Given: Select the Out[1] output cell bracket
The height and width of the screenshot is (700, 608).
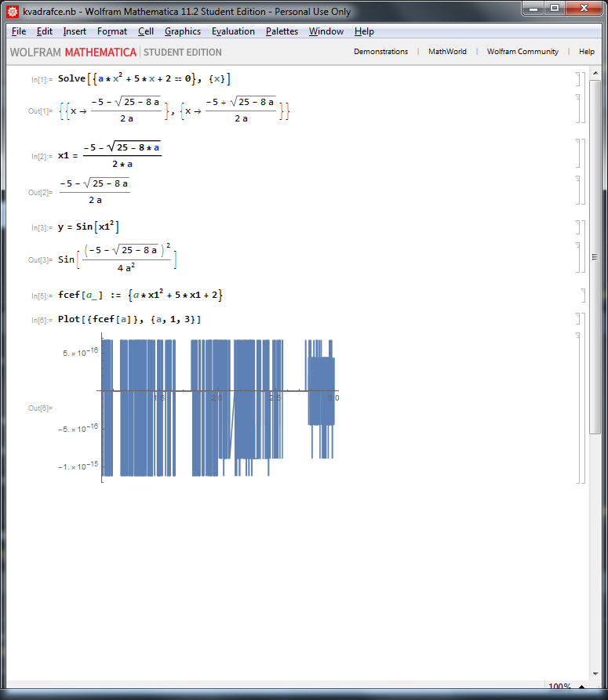Looking at the screenshot, I should click(577, 108).
